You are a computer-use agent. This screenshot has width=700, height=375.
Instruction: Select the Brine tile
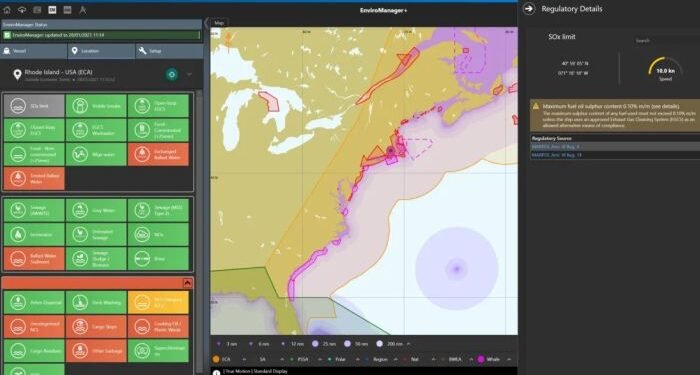coord(158,258)
